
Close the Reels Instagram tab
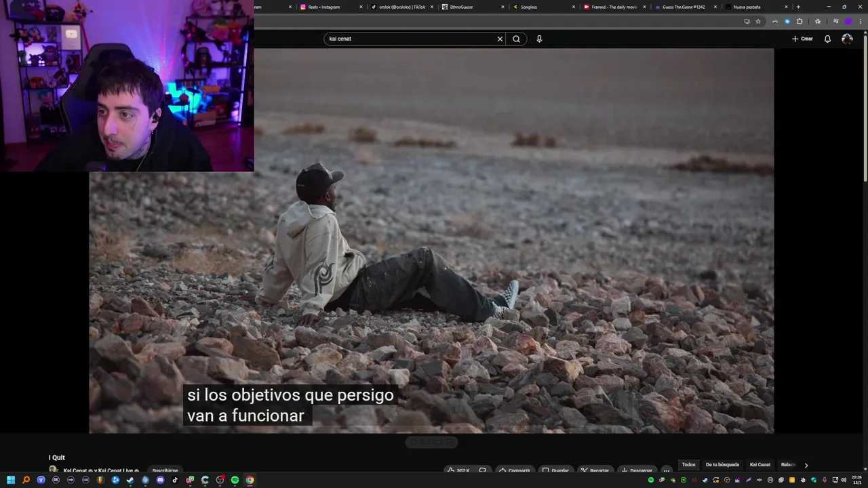tap(361, 7)
